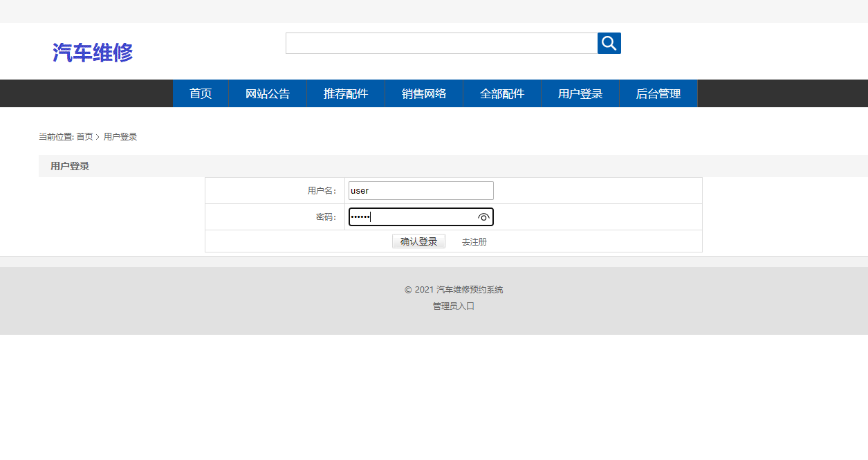Click the 汽车维修 site logo

[93, 52]
